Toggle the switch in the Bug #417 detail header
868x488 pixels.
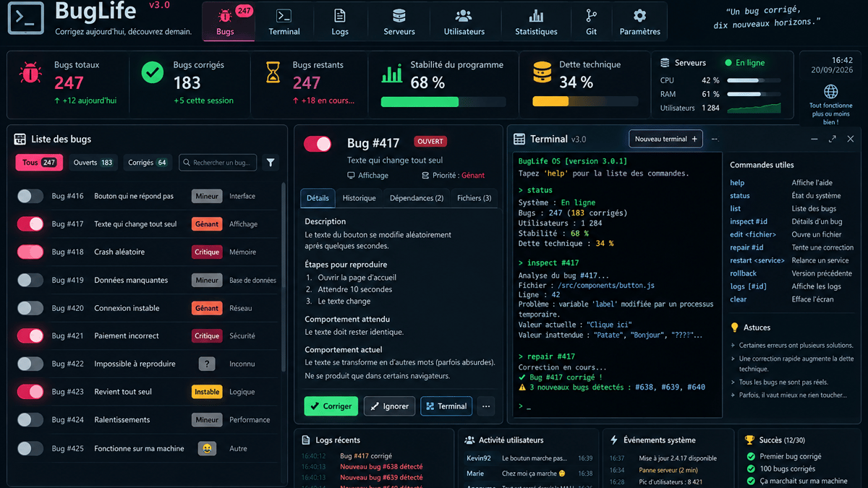318,144
